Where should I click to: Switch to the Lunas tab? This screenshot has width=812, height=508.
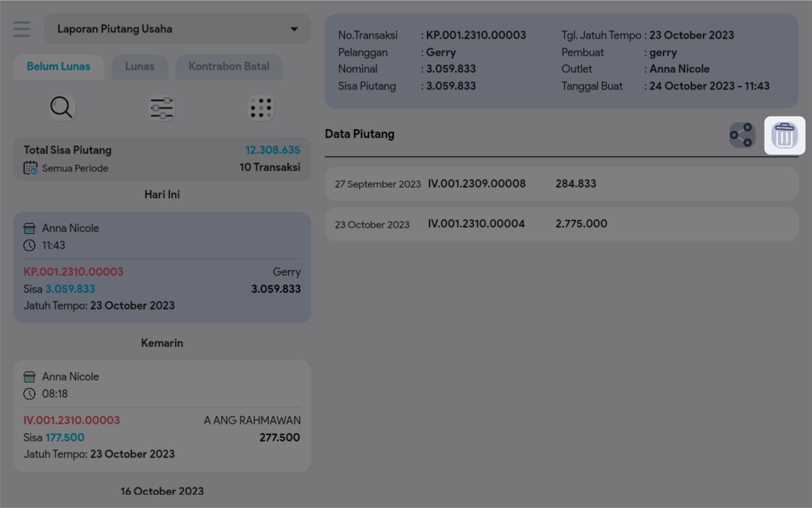point(140,67)
